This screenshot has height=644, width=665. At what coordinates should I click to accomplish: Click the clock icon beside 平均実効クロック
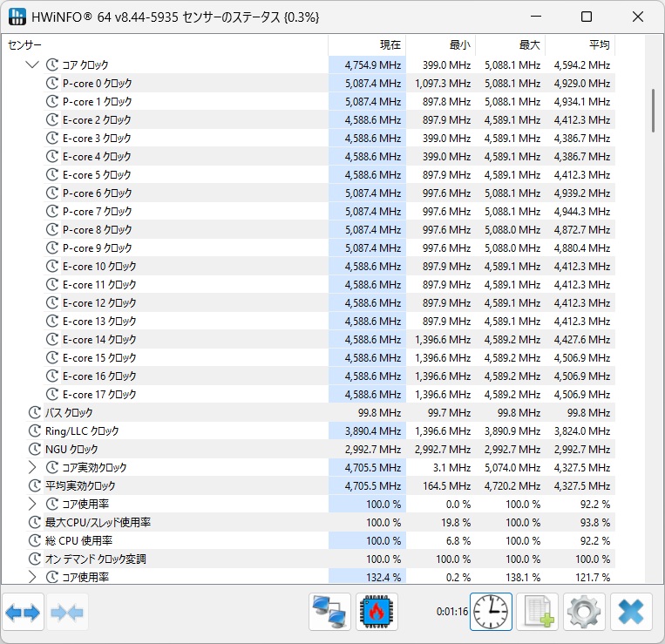[x=34, y=485]
